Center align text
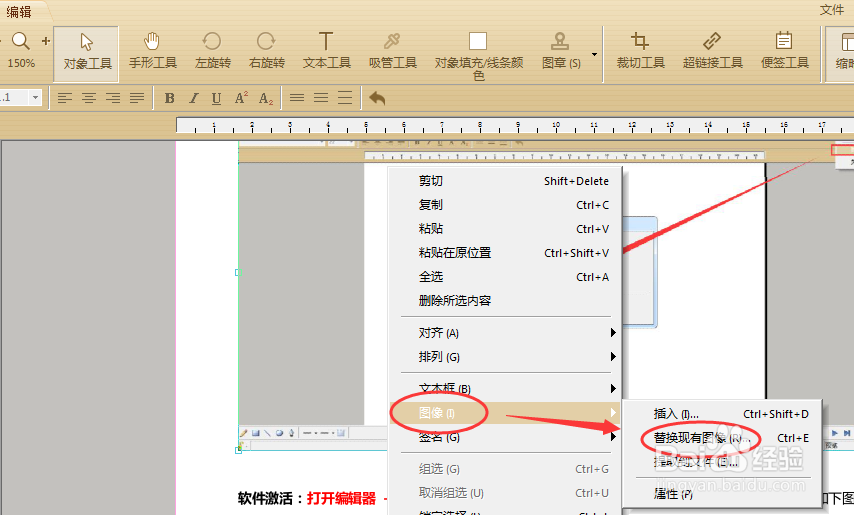The width and height of the screenshot is (854, 515). coord(89,98)
